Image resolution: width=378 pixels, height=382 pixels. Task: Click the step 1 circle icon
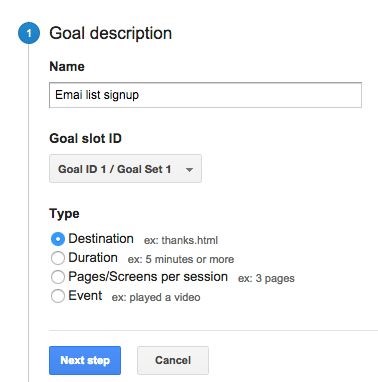click(x=29, y=33)
